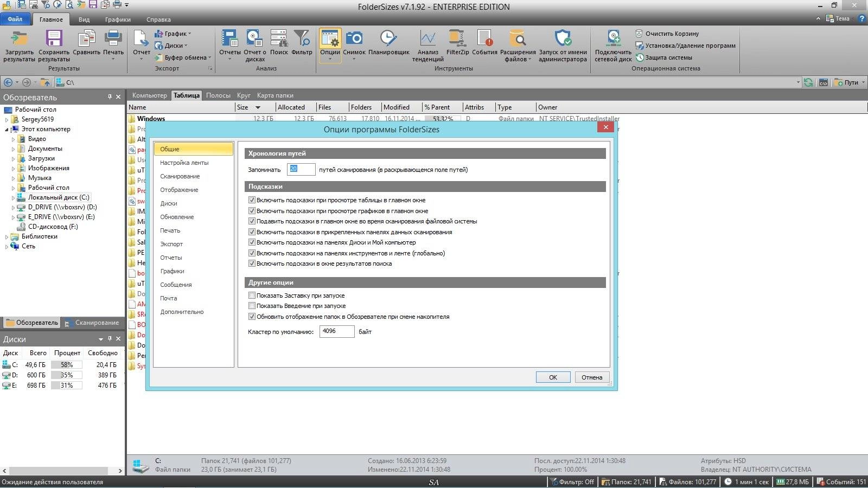Click OK in the options dialog
The image size is (868, 488).
(553, 377)
